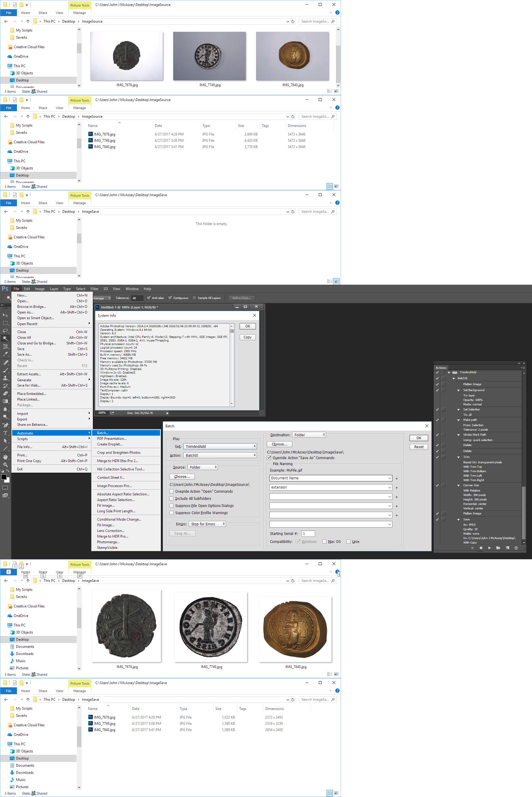Enable Sample All Layers
The image size is (532, 797).
tap(194, 298)
